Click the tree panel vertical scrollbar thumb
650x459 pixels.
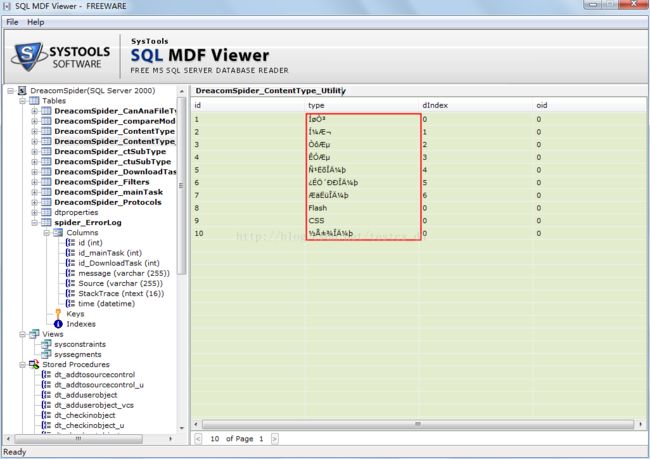[x=181, y=185]
